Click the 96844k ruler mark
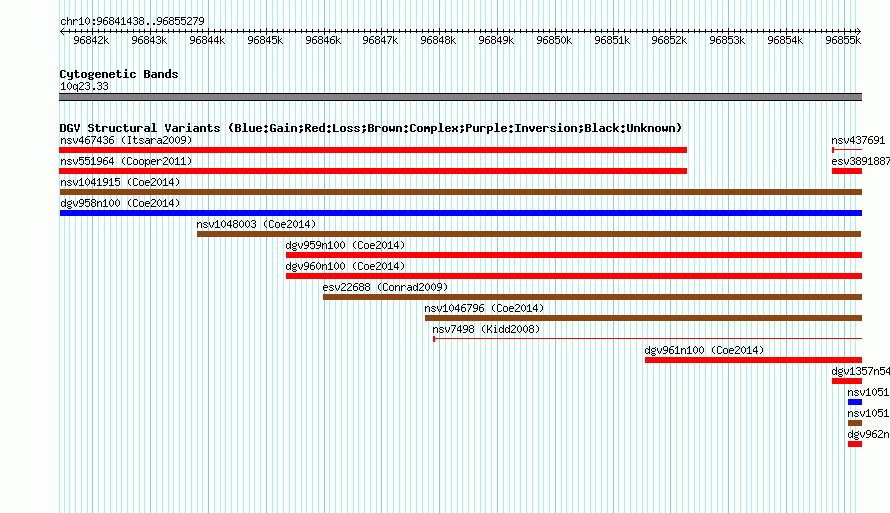This screenshot has width=890, height=513. tap(207, 40)
